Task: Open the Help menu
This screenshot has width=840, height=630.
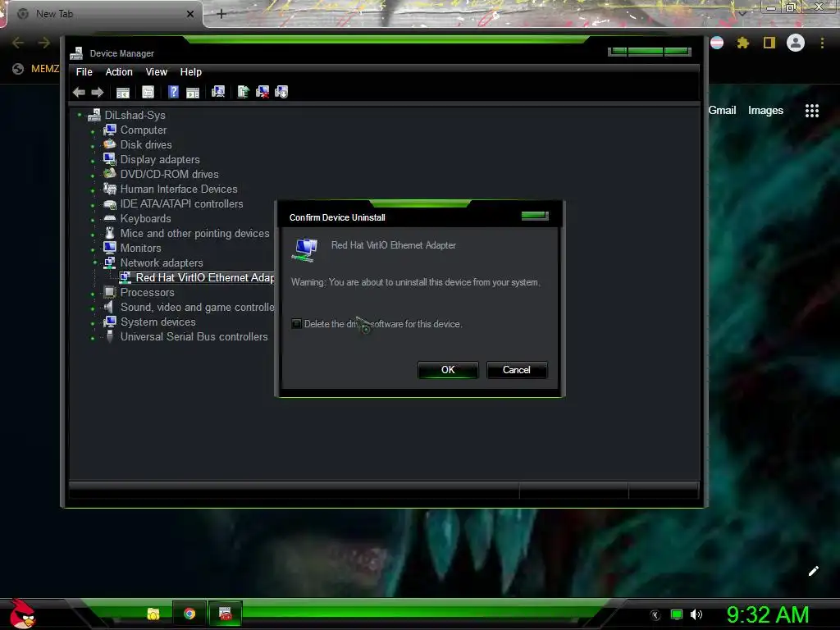Action: (x=190, y=72)
